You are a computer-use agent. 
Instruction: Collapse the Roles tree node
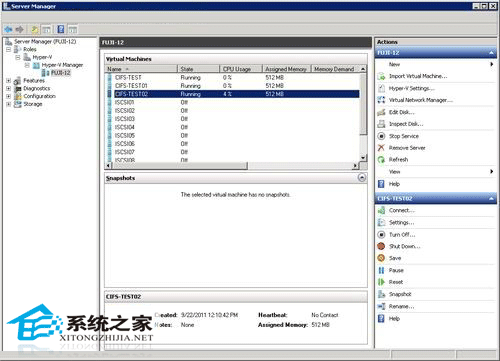pyautogui.click(x=8, y=49)
